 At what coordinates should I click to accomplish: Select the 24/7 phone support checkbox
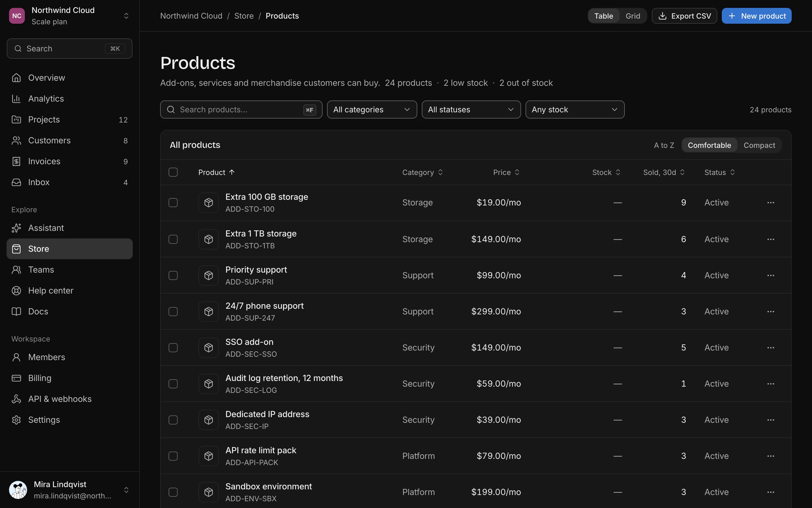[x=173, y=312]
